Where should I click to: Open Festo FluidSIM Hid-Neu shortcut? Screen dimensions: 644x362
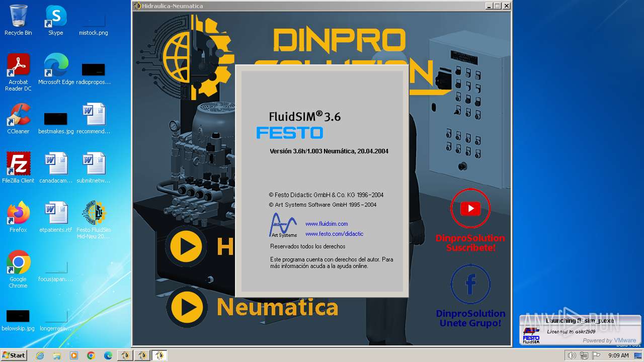coord(94,220)
